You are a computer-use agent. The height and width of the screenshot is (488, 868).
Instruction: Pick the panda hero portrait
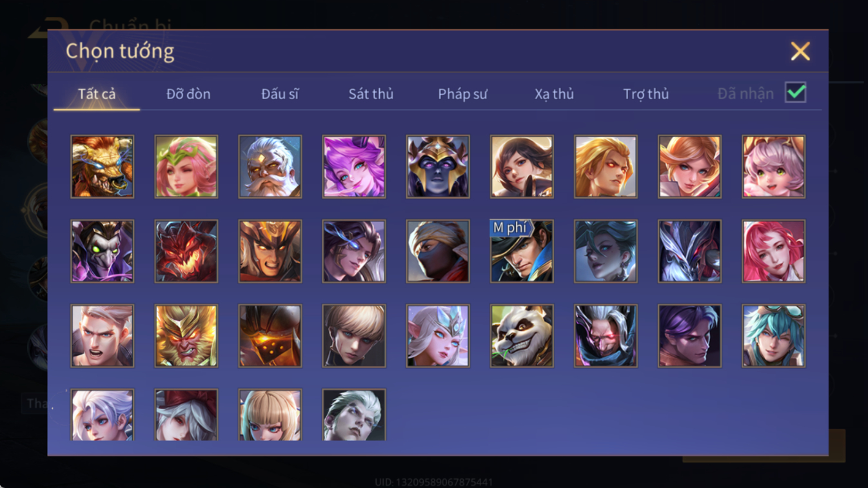522,336
